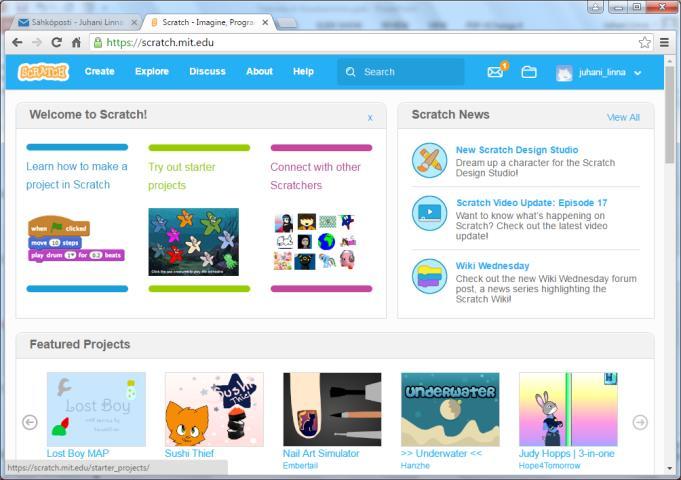The width and height of the screenshot is (681, 480).
Task: Open author Embertail's profile link
Action: (300, 466)
